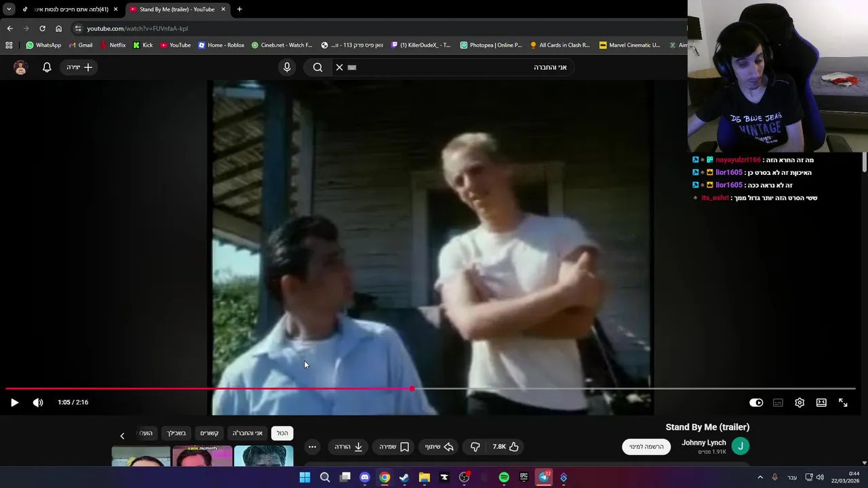868x488 pixels.
Task: Expand filter chips with the chevron arrow
Action: point(122,436)
